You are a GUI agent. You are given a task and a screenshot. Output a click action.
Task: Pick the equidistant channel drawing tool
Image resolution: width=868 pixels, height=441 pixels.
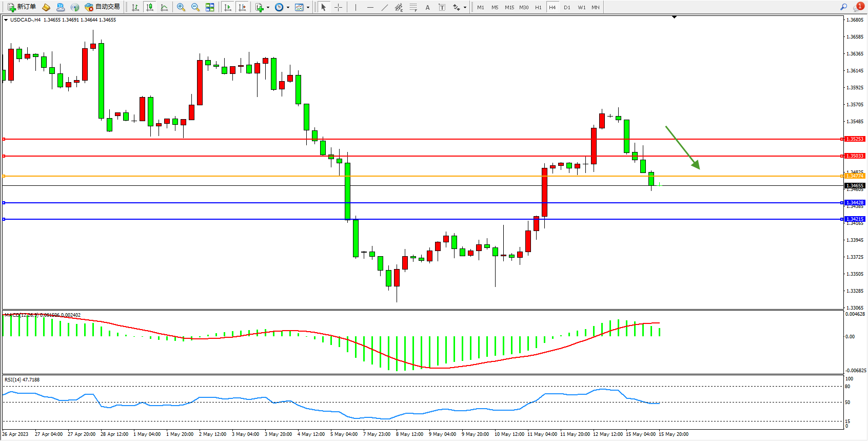click(399, 7)
